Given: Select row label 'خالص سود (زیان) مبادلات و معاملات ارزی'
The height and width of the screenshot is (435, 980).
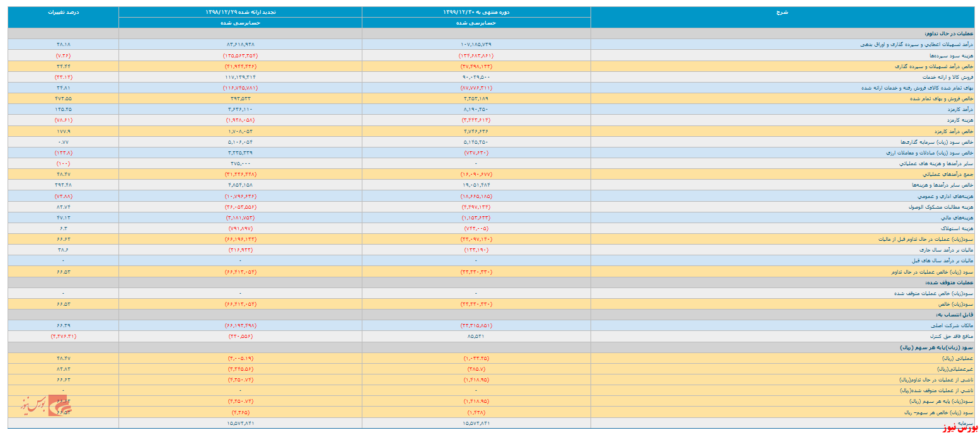Looking at the screenshot, I should (930, 153).
